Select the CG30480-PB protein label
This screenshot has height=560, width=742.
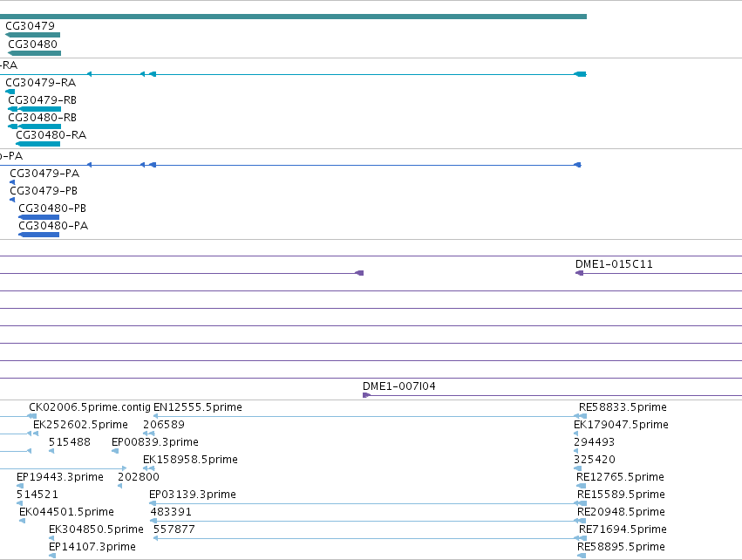click(52, 208)
